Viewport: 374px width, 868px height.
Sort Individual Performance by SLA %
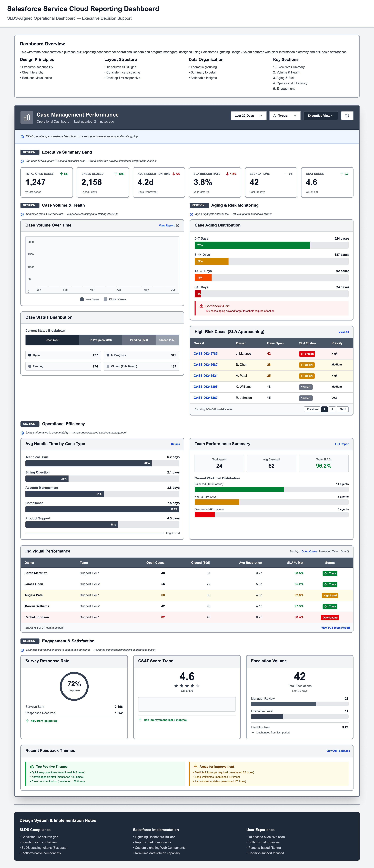click(345, 552)
